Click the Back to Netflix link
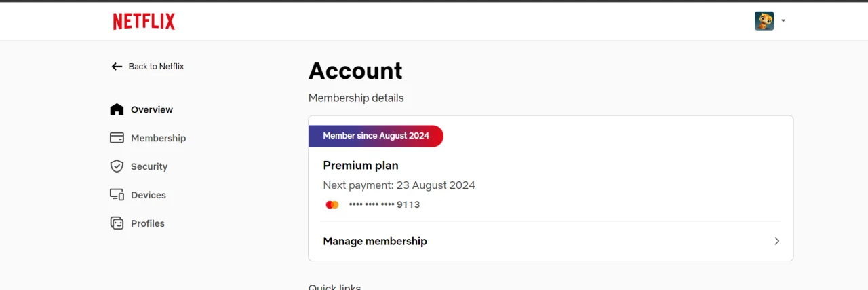Viewport: 868px width, 290px height. pyautogui.click(x=156, y=67)
